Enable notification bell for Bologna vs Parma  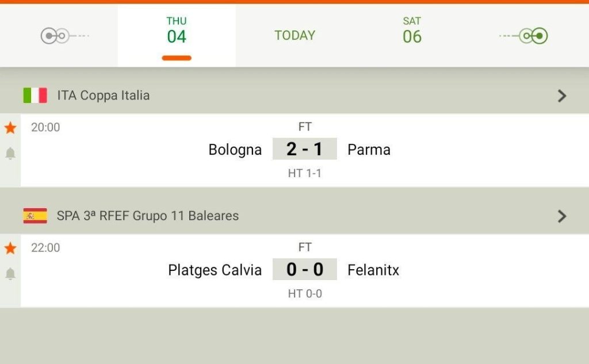(10, 154)
